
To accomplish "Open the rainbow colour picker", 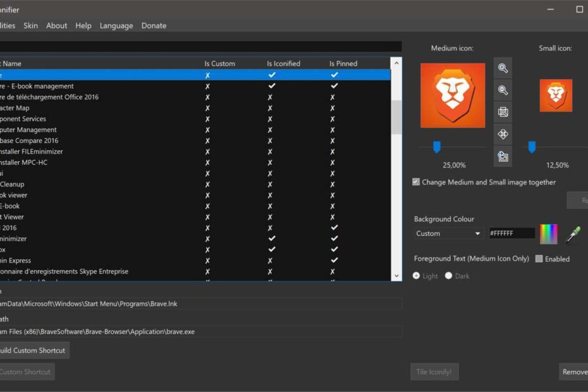I will 548,234.
